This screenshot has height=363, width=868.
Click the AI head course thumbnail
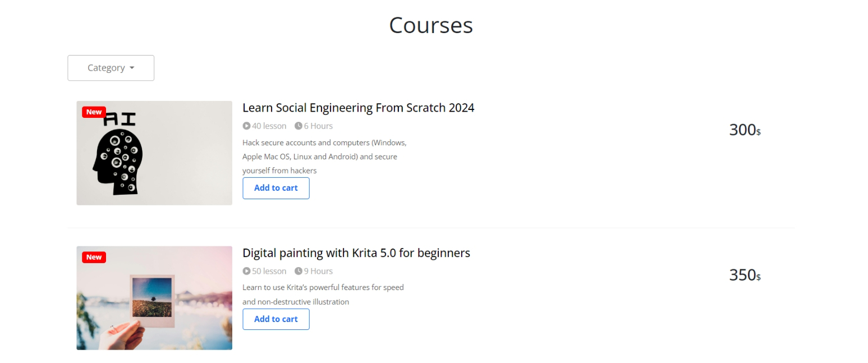coord(154,153)
